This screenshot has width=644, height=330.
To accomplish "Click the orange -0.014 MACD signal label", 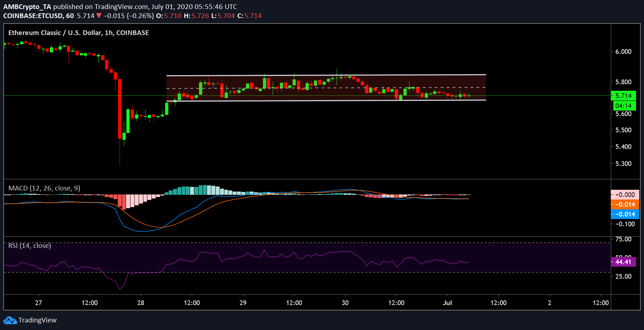I will [x=625, y=204].
